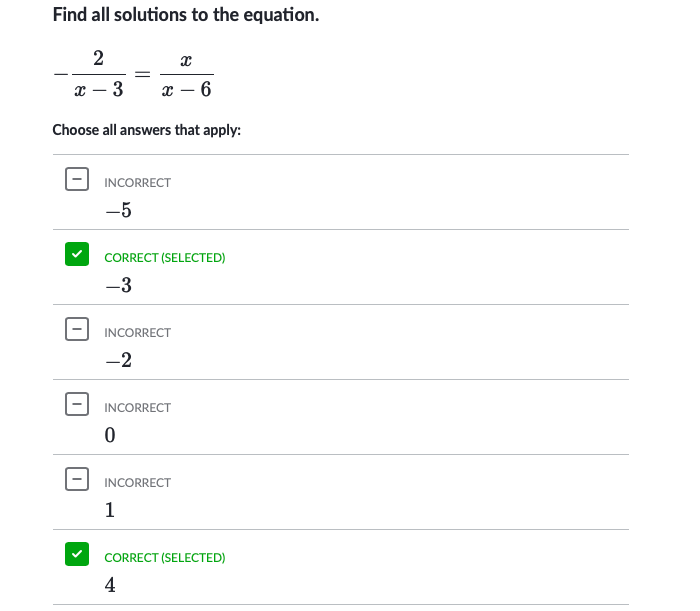This screenshot has height=611, width=700.
Task: Click the answer value −2
Action: coord(118,361)
